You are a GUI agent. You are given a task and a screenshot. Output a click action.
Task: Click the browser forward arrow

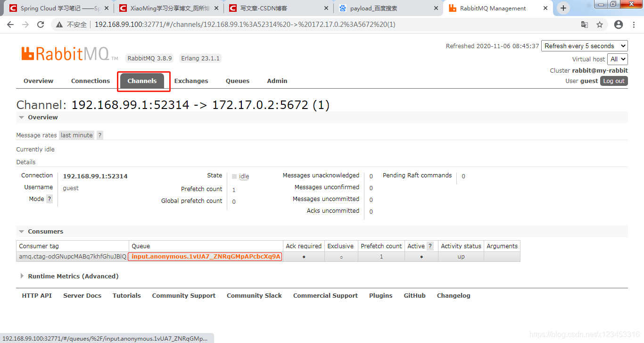coord(25,25)
